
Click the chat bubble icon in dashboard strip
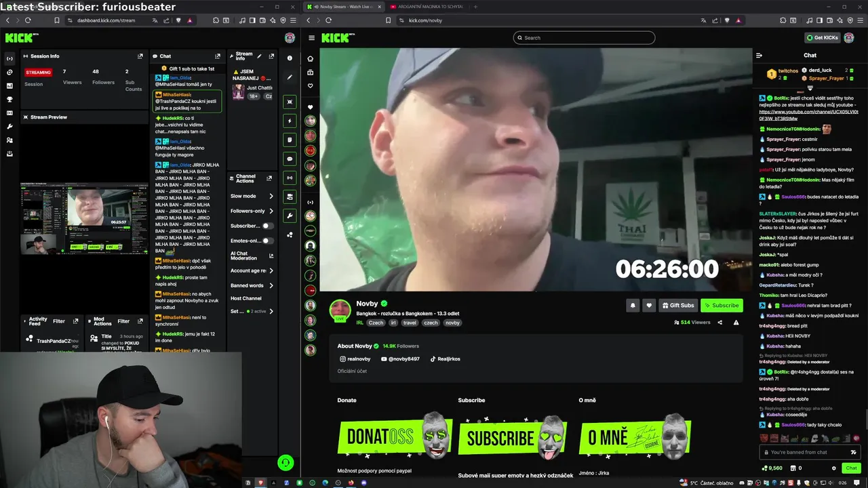pyautogui.click(x=290, y=159)
